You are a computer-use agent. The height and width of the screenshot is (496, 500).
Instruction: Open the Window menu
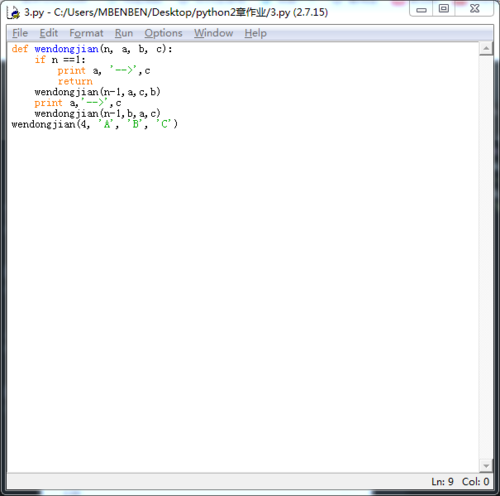tap(214, 33)
